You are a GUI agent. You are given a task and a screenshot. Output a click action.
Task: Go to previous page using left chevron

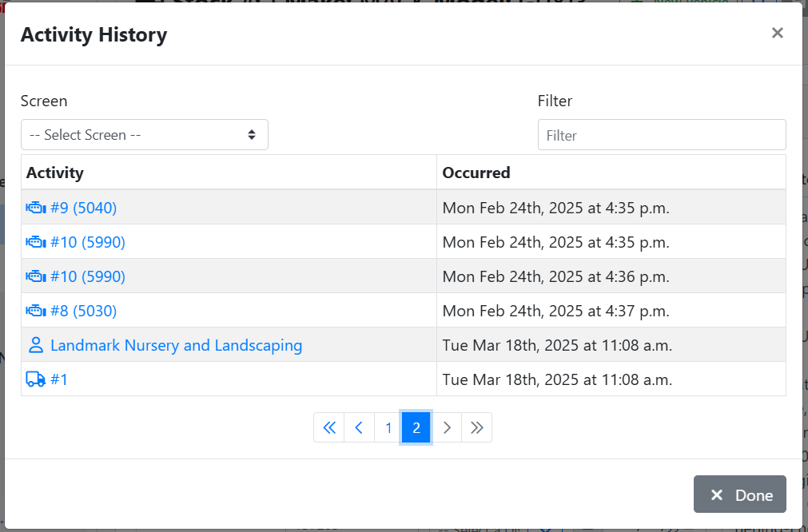359,427
